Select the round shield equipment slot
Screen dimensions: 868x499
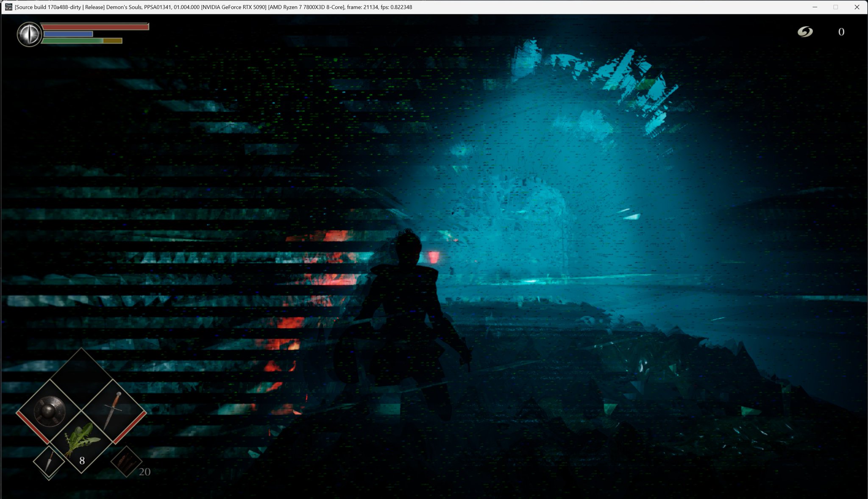[49, 412]
